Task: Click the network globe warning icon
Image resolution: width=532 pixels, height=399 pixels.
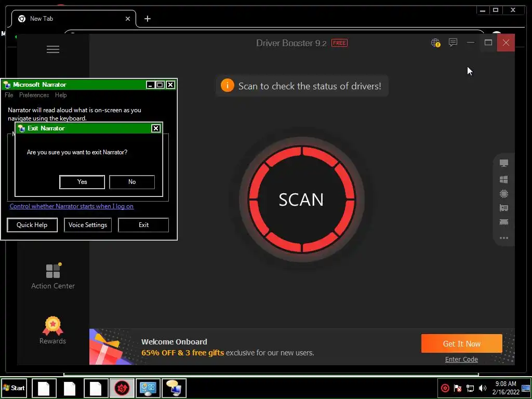Action: coord(436,43)
